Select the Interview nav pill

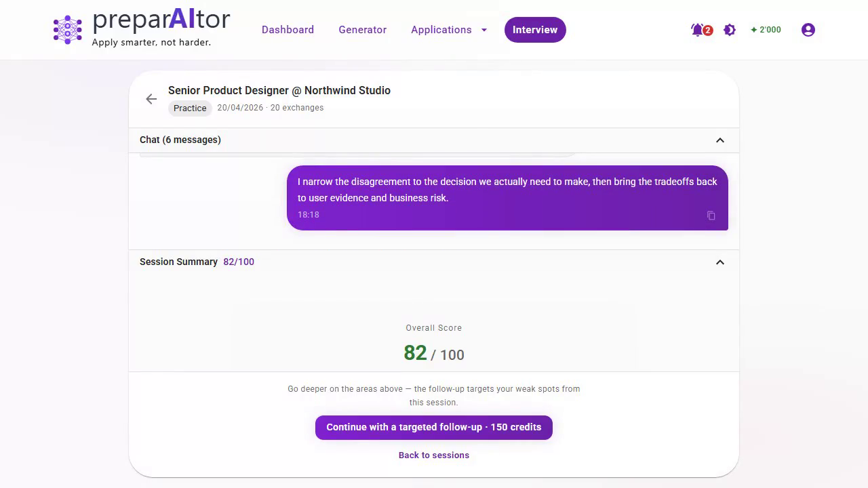click(x=534, y=30)
